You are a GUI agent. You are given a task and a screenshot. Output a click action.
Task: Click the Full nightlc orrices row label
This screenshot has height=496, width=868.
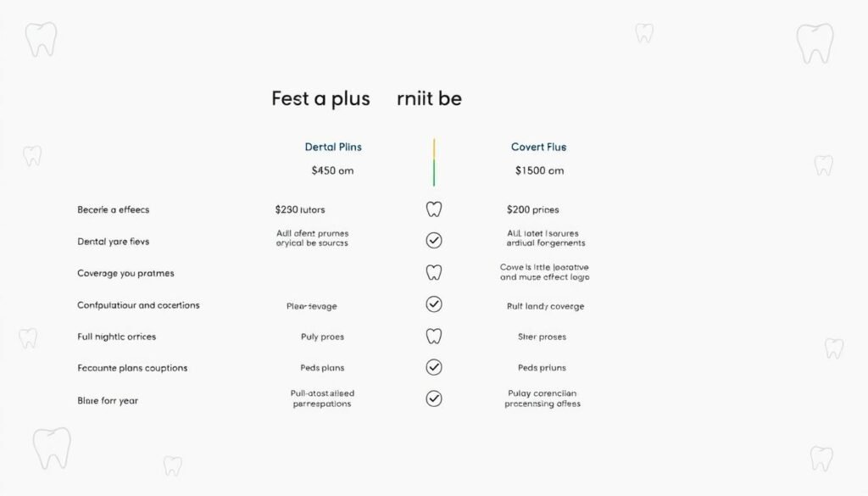pyautogui.click(x=117, y=337)
